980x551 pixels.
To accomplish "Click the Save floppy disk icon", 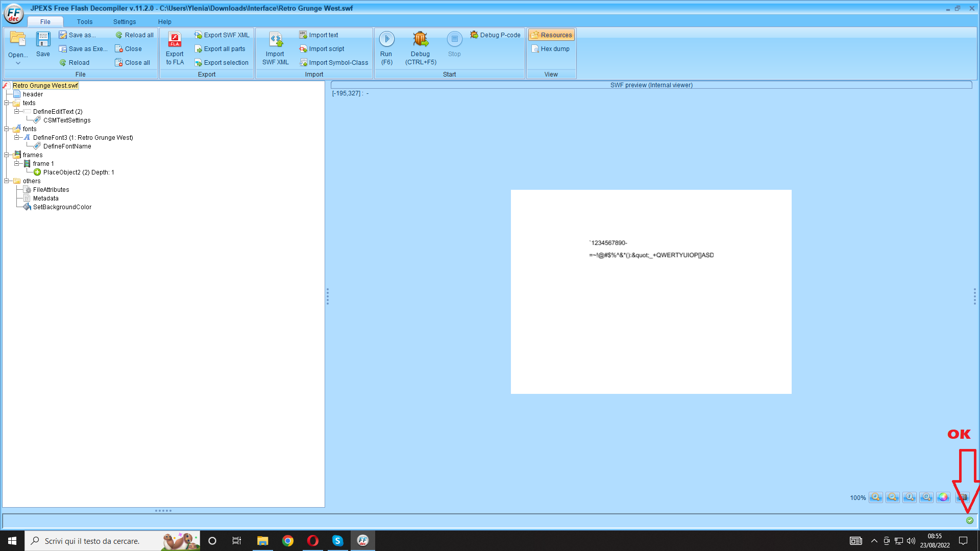I will (x=43, y=39).
